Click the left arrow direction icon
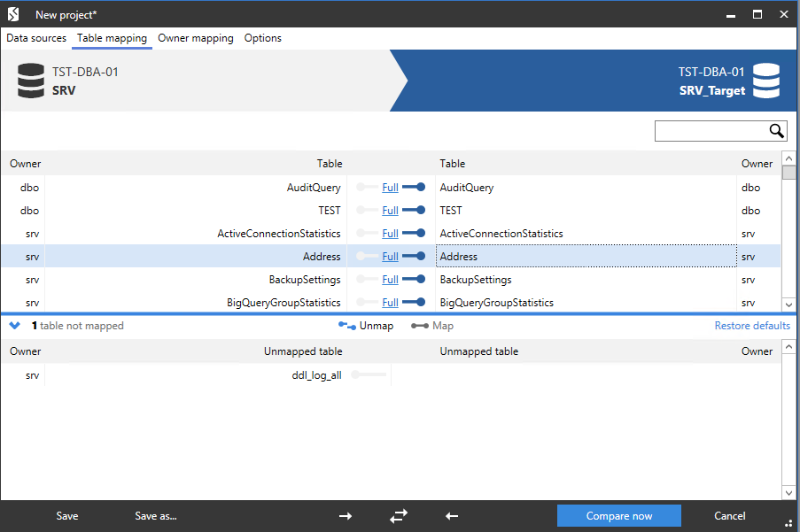 click(452, 516)
